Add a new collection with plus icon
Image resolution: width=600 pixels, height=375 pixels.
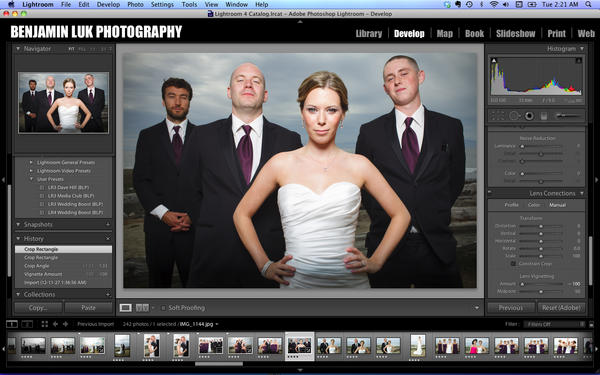108,295
